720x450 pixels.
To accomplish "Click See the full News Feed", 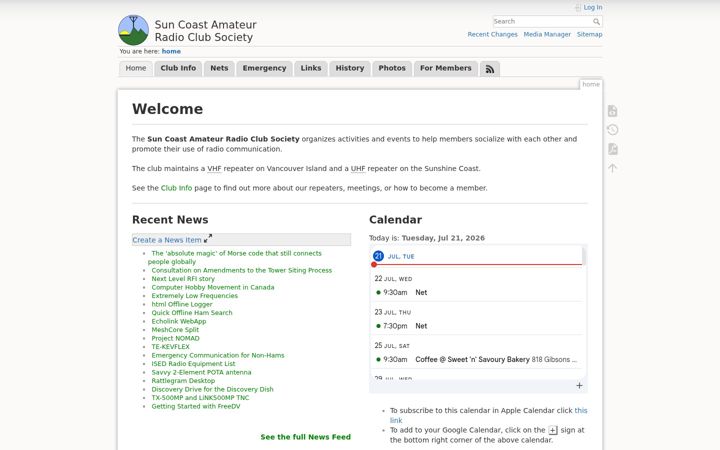I will [x=305, y=437].
